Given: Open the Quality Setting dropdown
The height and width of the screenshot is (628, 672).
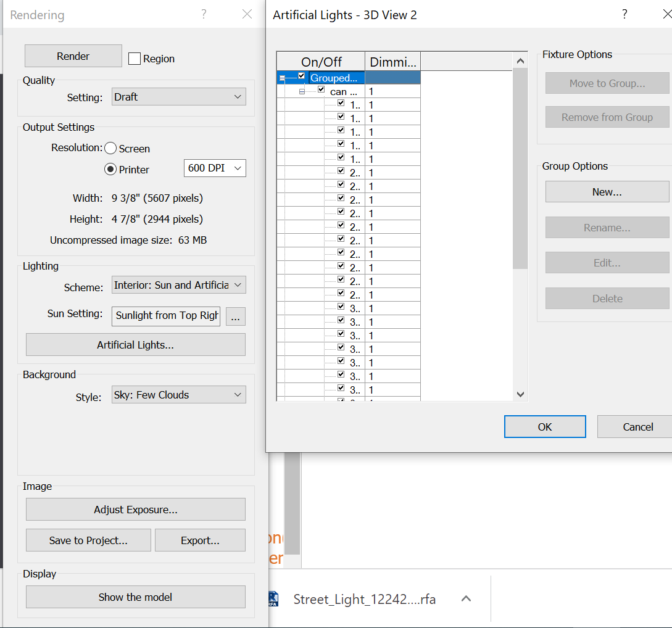Looking at the screenshot, I should tap(179, 97).
